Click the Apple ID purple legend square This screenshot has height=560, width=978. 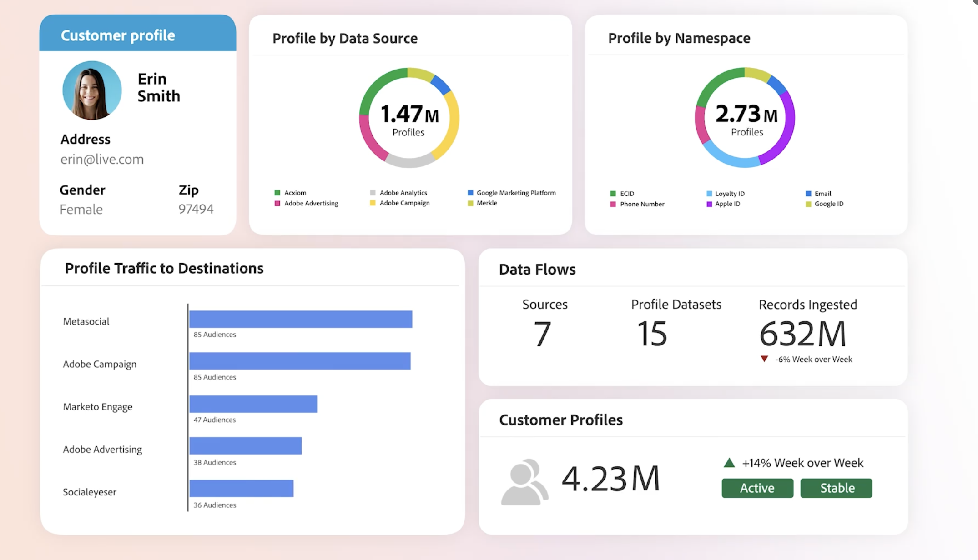tap(709, 204)
